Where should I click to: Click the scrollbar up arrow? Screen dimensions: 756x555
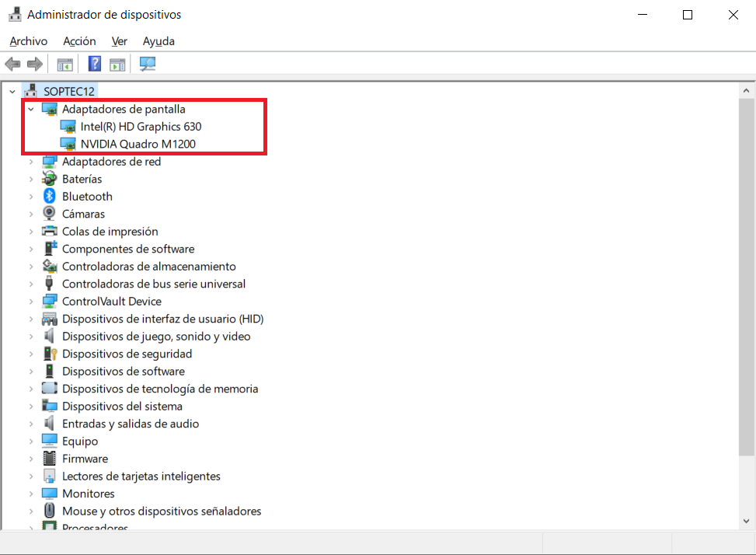[x=747, y=90]
